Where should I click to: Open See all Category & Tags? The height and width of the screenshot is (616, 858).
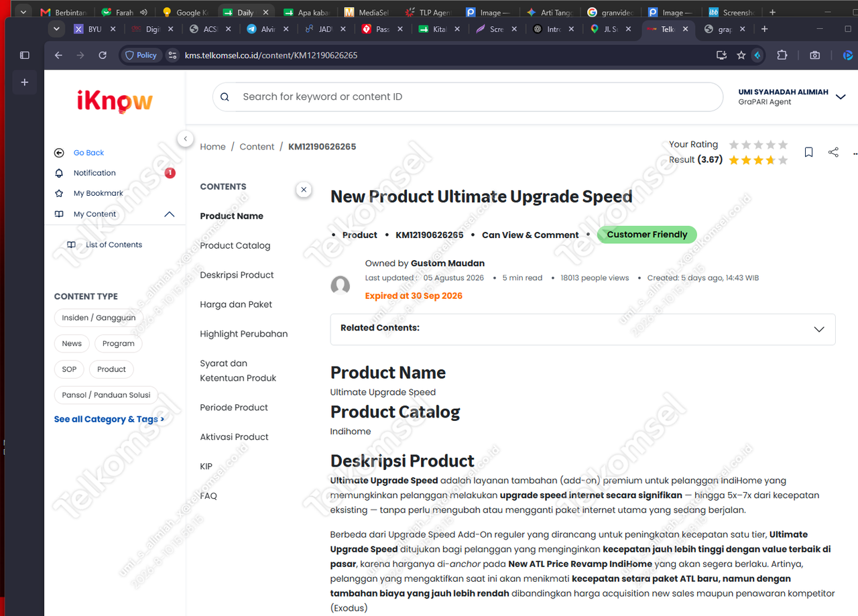point(109,419)
